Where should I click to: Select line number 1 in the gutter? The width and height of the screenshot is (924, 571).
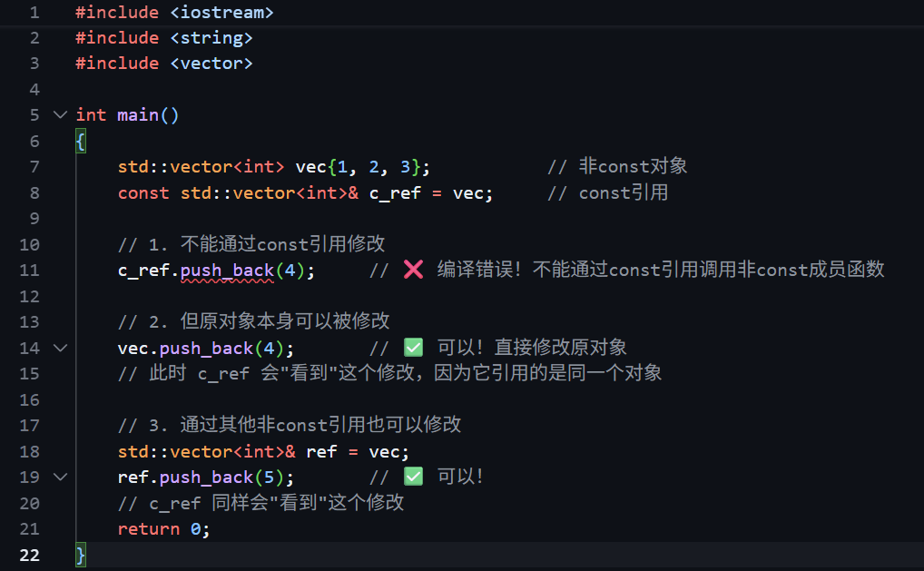point(34,13)
